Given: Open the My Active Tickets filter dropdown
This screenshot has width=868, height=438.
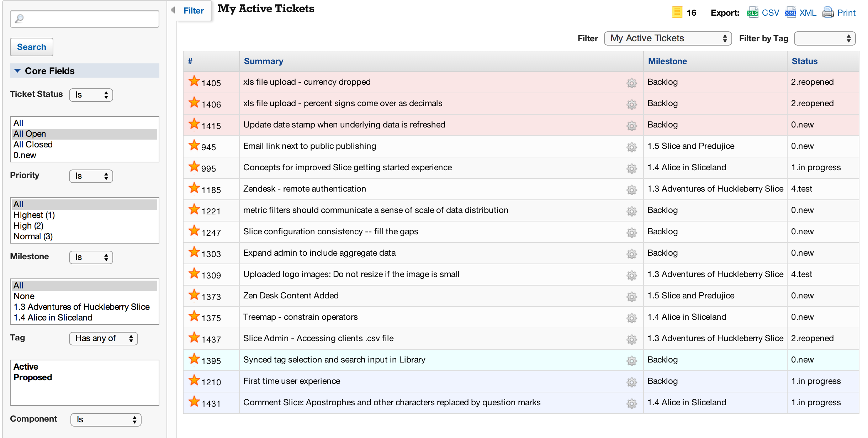Looking at the screenshot, I should [667, 38].
